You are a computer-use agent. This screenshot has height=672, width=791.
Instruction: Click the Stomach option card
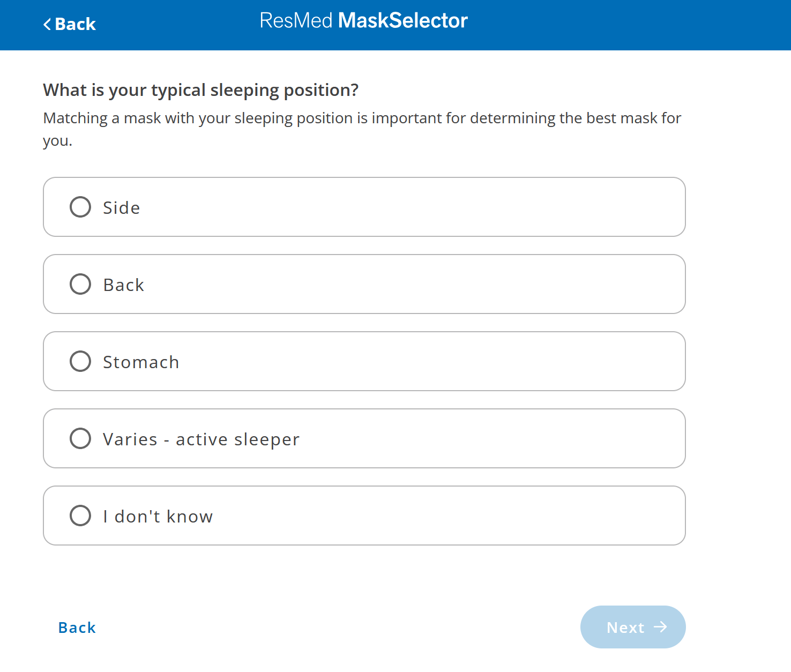(x=364, y=361)
